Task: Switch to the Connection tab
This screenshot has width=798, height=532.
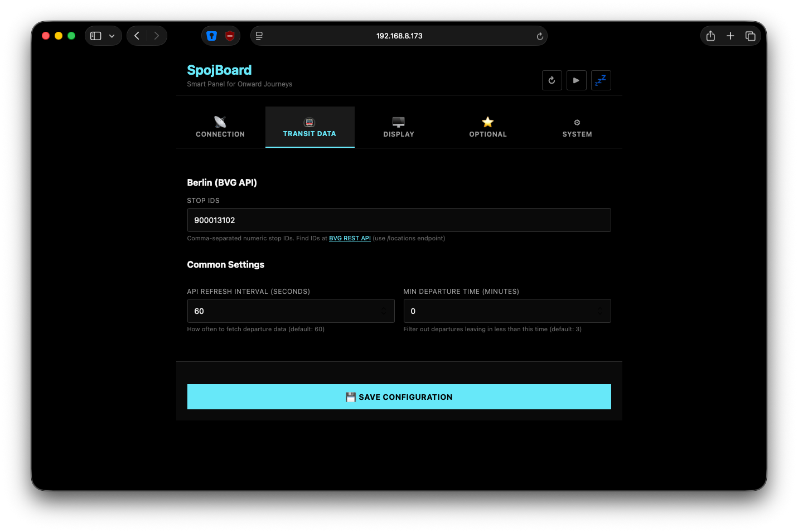Action: [x=220, y=127]
